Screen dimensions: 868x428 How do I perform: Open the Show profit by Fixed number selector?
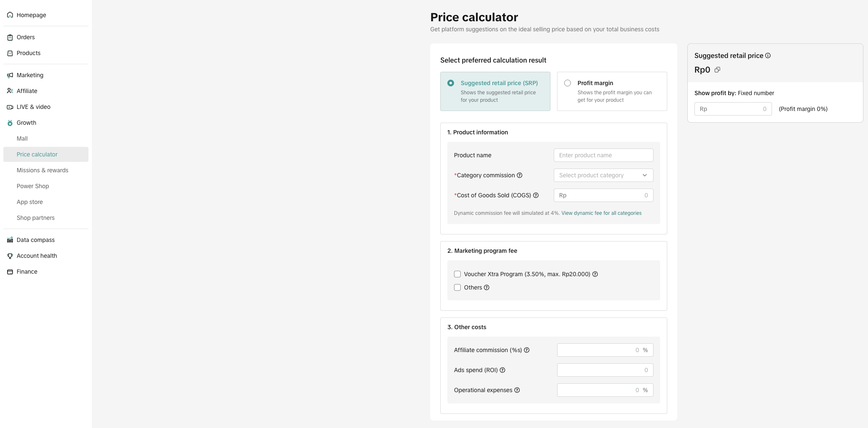point(755,93)
